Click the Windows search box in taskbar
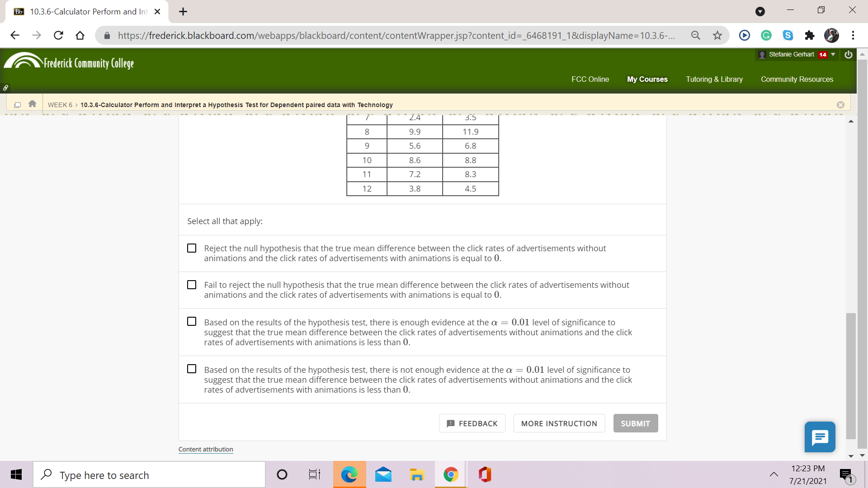 [x=149, y=475]
